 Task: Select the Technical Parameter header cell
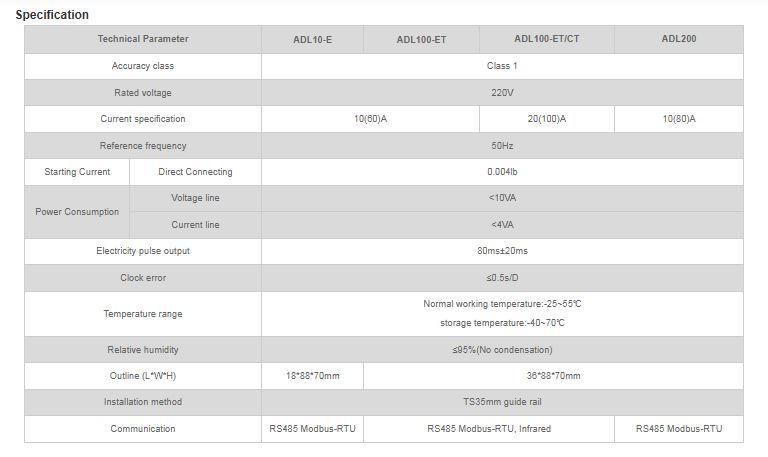pyautogui.click(x=143, y=39)
